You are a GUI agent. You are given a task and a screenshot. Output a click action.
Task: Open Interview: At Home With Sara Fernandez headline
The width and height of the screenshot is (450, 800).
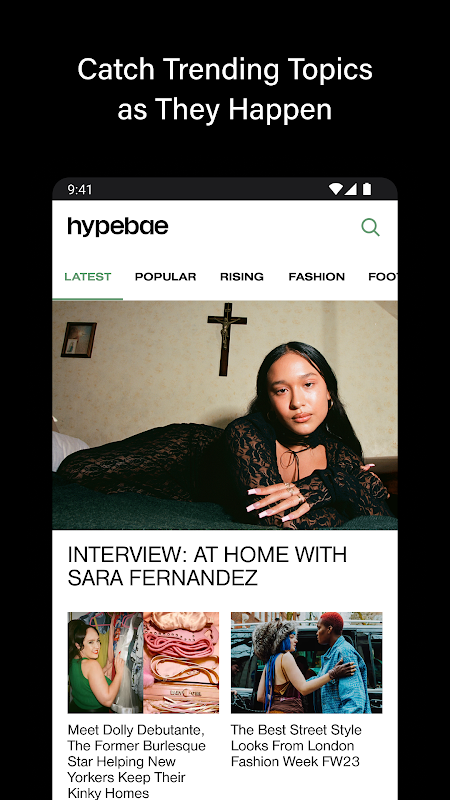coord(207,566)
